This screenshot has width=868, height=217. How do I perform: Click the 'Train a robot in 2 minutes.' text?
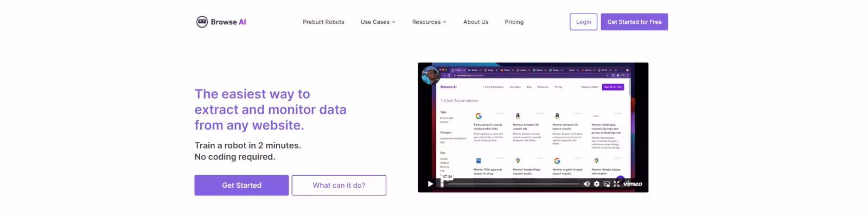point(247,145)
